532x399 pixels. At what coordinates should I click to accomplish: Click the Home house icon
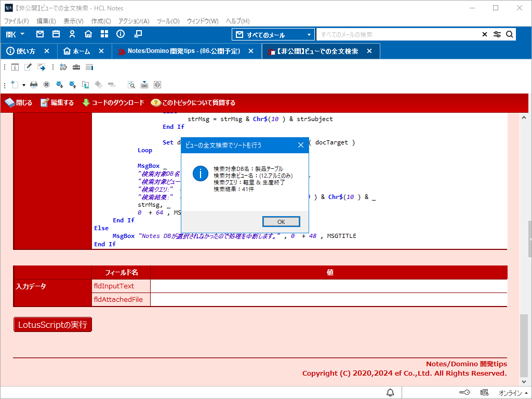88,34
